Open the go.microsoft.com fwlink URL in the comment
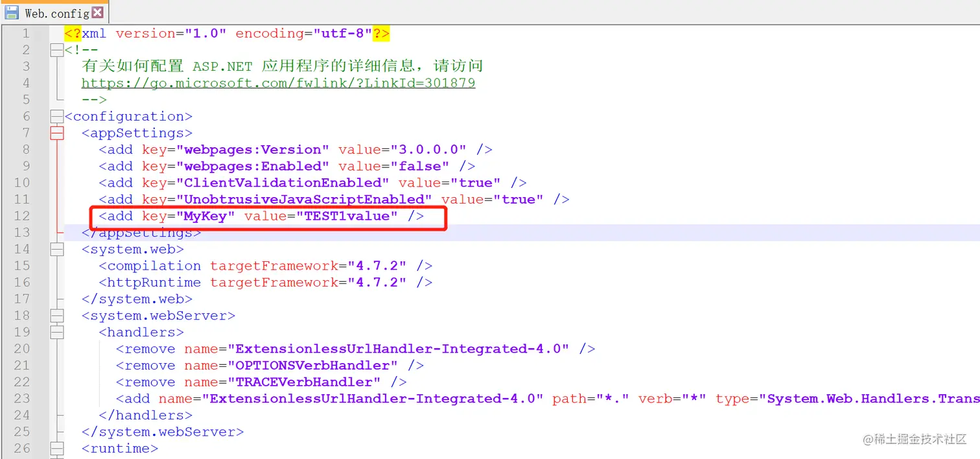 click(x=278, y=83)
